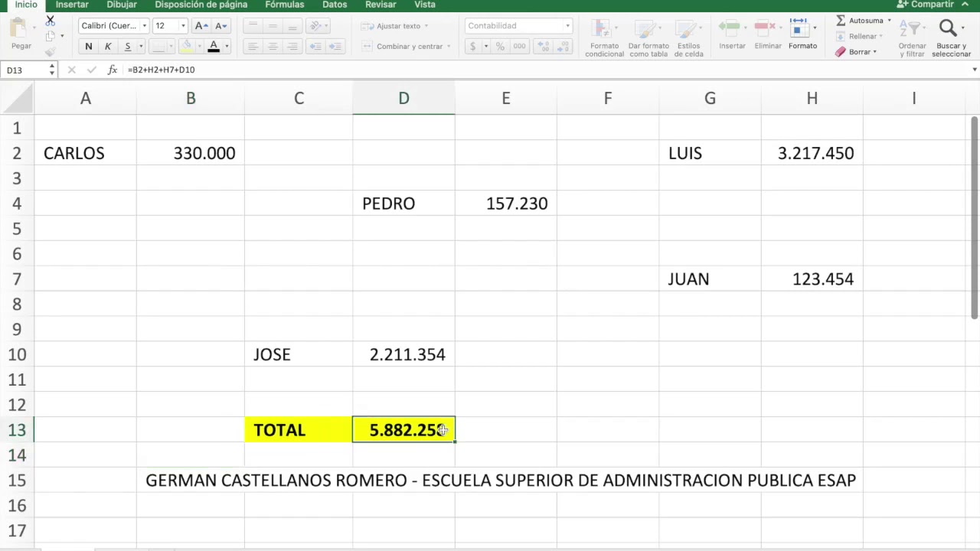Click the Compartir share button

pyautogui.click(x=926, y=5)
